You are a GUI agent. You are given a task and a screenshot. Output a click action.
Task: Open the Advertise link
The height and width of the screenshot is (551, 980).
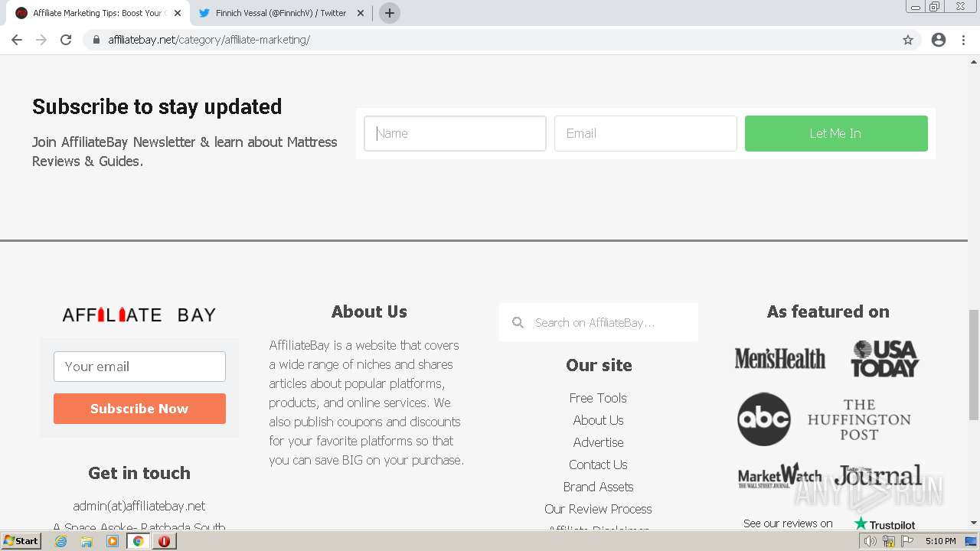tap(598, 442)
